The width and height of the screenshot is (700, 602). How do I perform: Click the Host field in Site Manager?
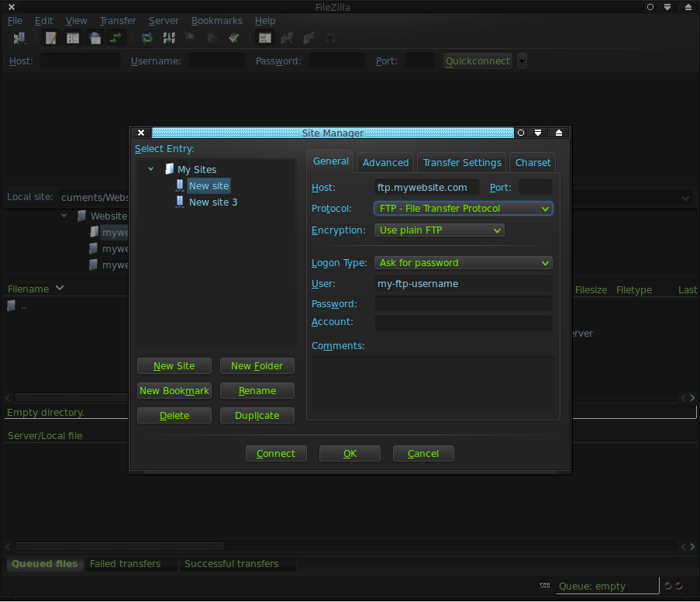point(427,187)
